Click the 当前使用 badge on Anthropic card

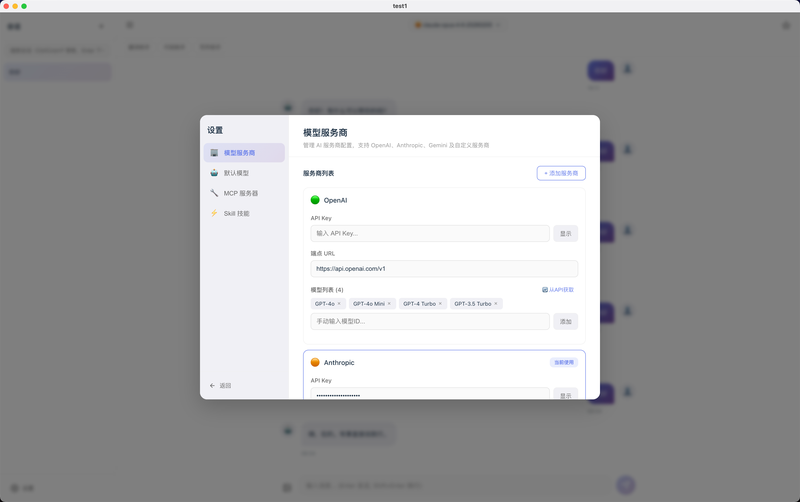point(564,362)
